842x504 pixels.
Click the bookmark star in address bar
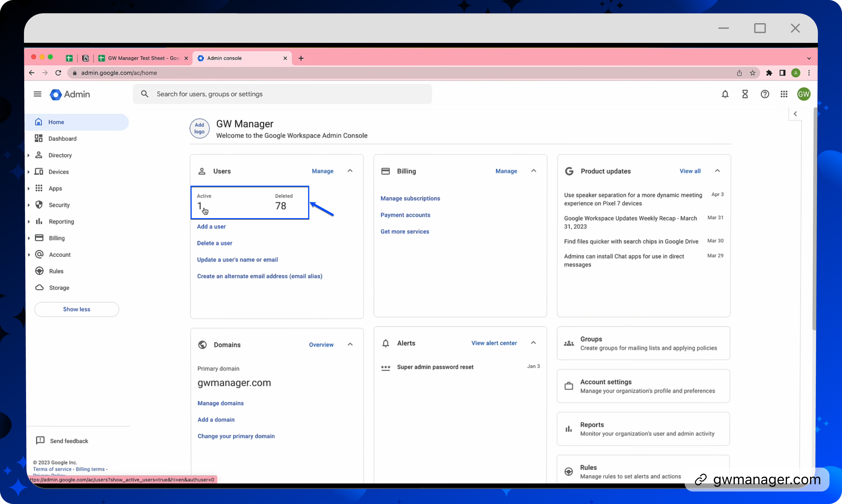[x=752, y=73]
